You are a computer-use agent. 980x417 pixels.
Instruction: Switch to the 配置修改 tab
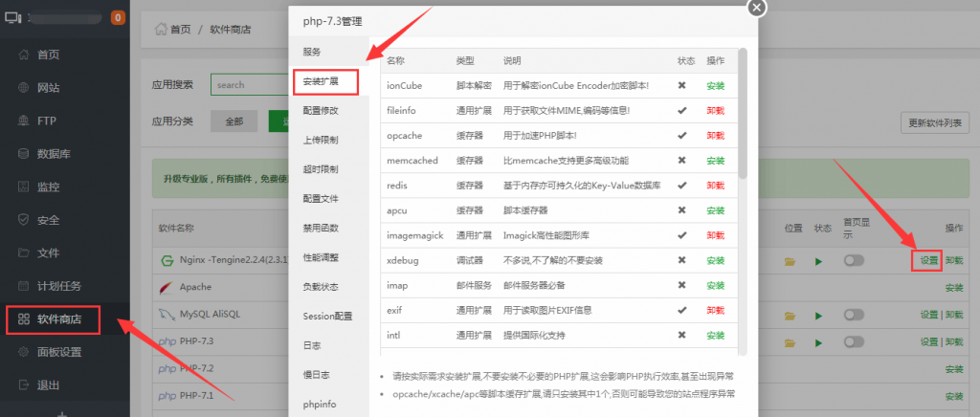[x=320, y=110]
